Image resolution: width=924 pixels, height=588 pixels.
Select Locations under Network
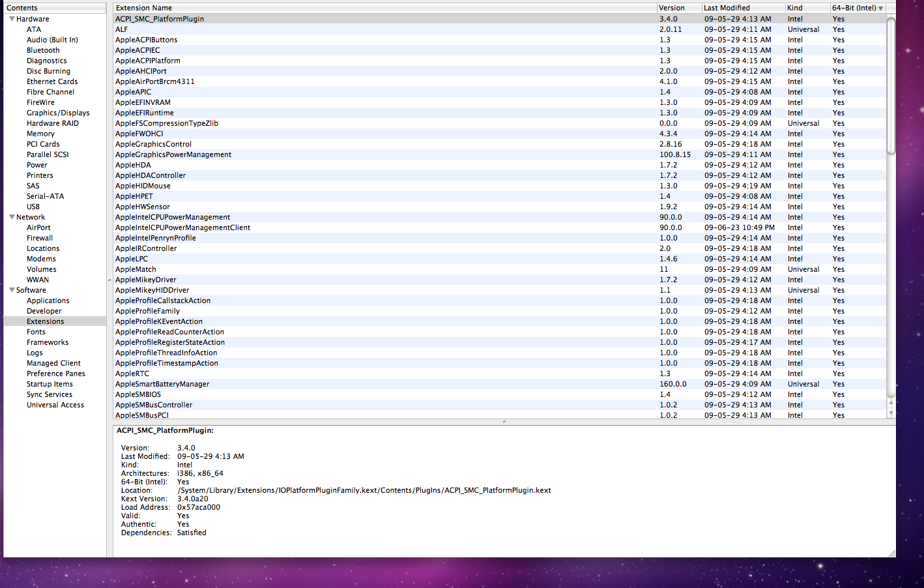coord(43,248)
